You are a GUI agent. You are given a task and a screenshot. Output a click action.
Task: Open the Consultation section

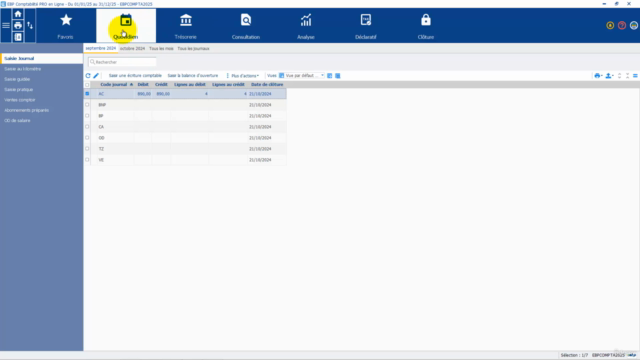point(246,26)
